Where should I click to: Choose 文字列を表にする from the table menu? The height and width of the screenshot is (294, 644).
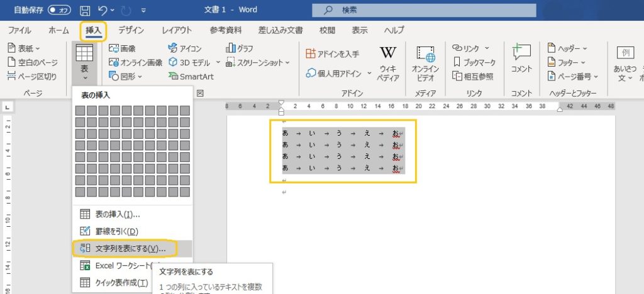[x=125, y=248]
